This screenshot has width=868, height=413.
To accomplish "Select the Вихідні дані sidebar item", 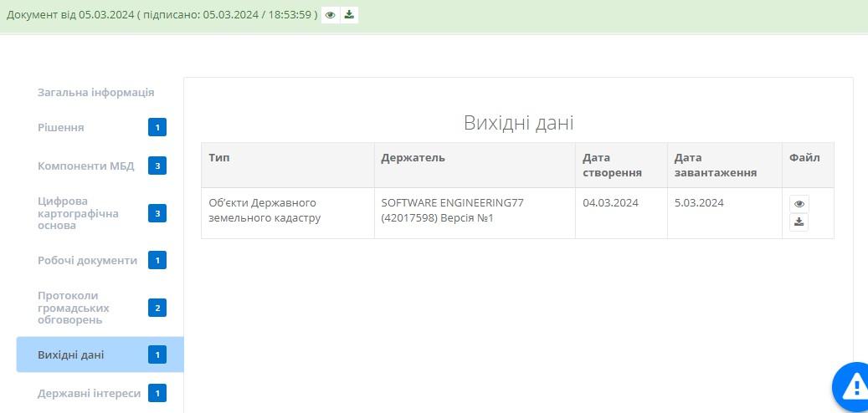I will tap(71, 354).
